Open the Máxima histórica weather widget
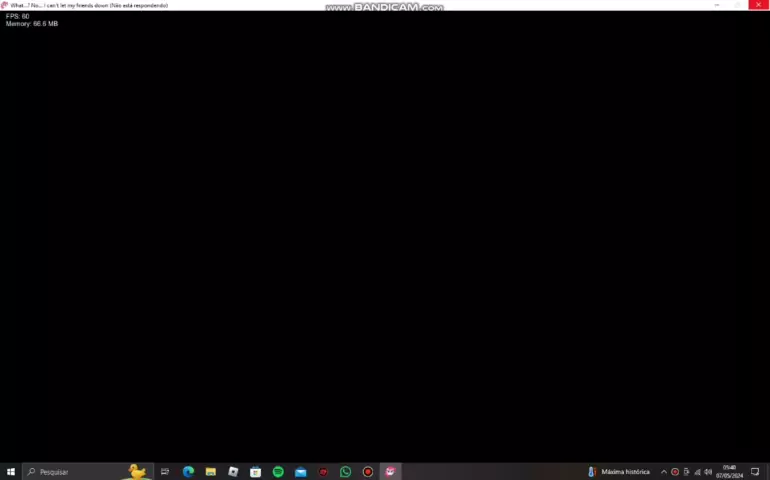This screenshot has height=480, width=770. [620, 472]
